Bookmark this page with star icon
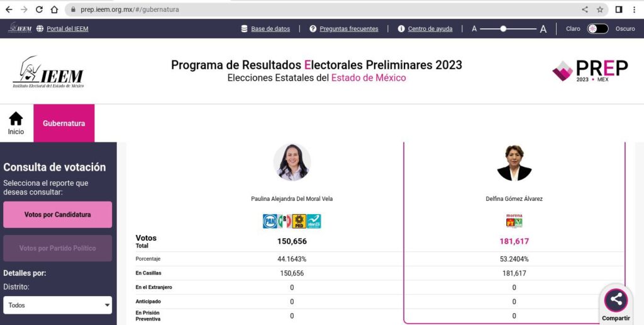The height and width of the screenshot is (325, 644). pos(600,9)
